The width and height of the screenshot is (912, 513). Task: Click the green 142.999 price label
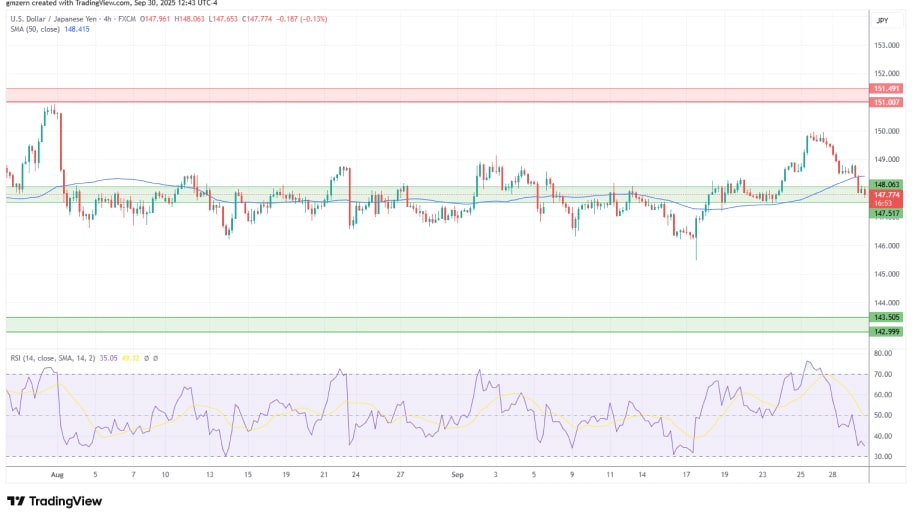tap(882, 331)
